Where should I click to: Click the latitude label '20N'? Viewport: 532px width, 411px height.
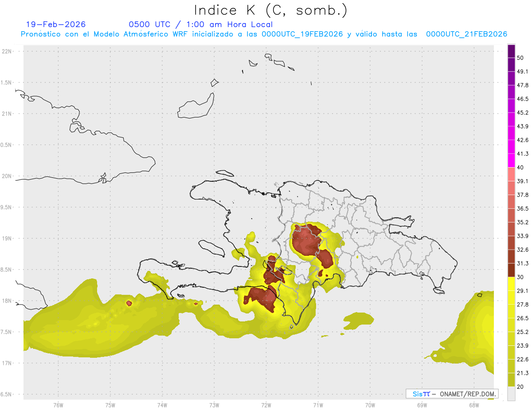[x=7, y=176]
